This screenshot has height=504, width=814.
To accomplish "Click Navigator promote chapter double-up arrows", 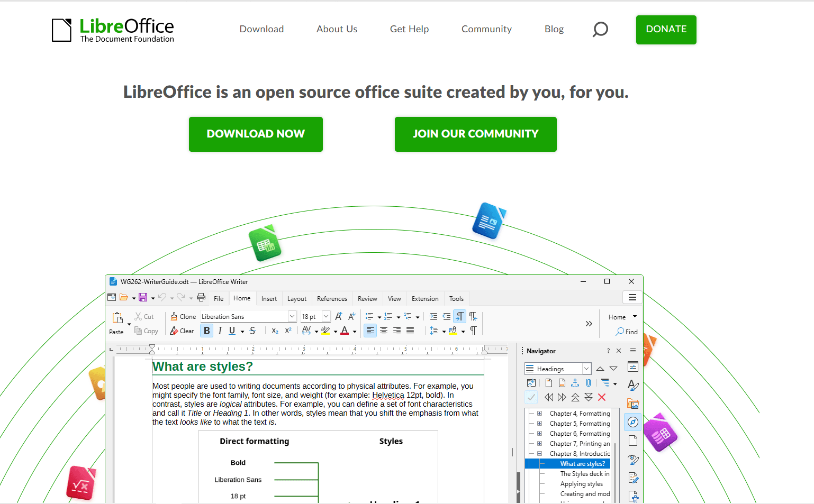I will tap(575, 397).
